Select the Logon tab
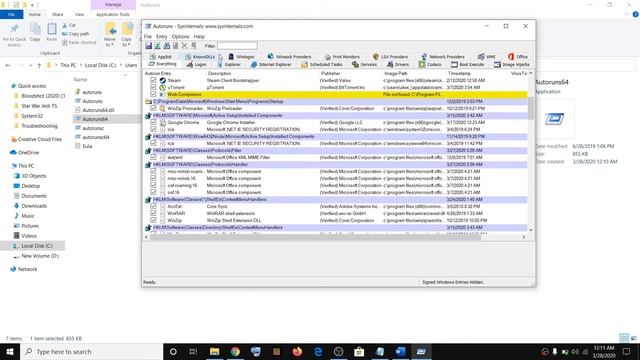 click(196, 64)
